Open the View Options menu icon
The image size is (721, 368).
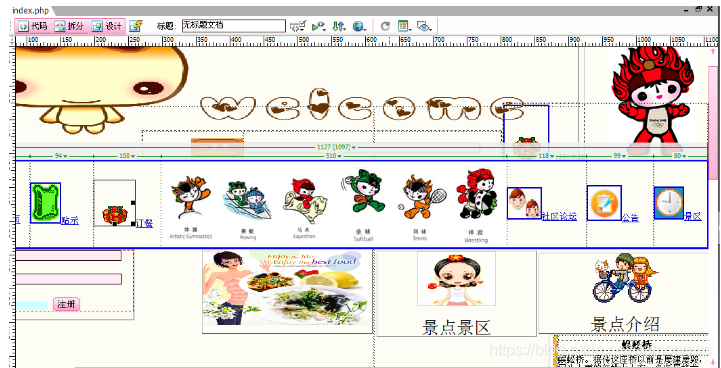tap(405, 27)
